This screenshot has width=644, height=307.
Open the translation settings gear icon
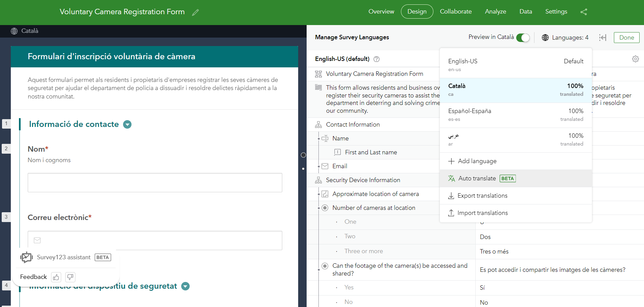pos(636,59)
